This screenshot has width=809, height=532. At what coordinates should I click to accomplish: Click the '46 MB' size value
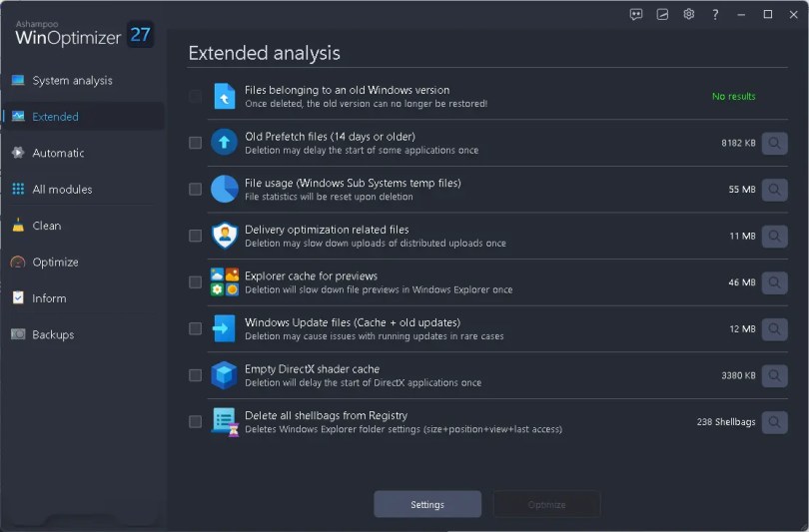point(742,282)
